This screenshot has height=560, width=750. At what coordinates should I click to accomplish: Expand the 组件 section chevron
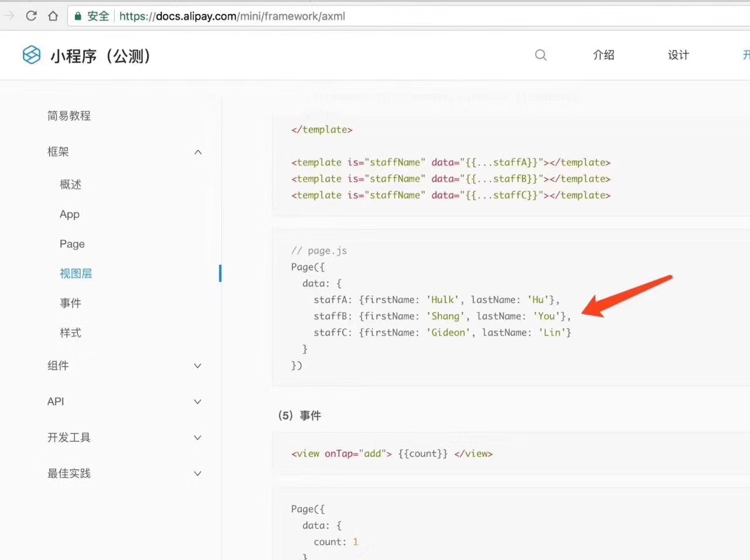198,366
